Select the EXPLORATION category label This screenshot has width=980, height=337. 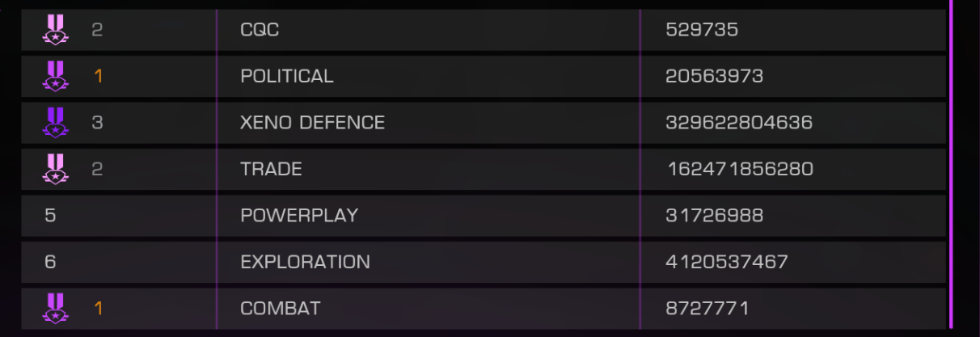coord(305,262)
